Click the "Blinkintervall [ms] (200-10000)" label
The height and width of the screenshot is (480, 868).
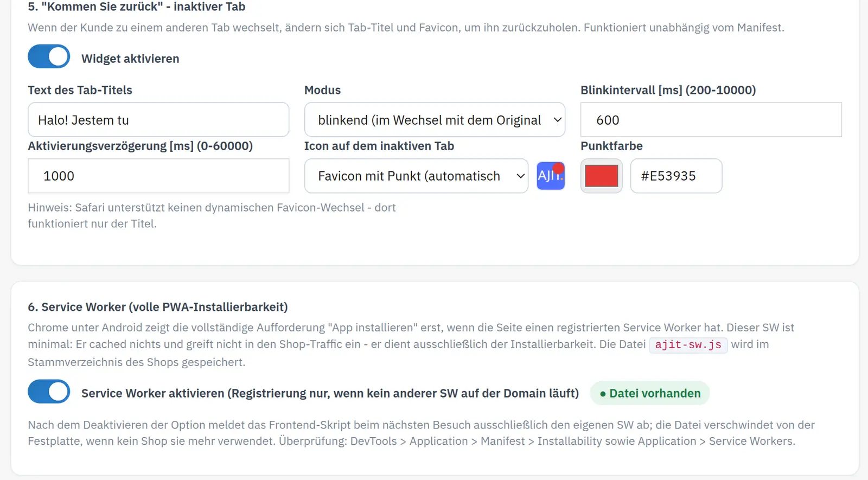(668, 90)
